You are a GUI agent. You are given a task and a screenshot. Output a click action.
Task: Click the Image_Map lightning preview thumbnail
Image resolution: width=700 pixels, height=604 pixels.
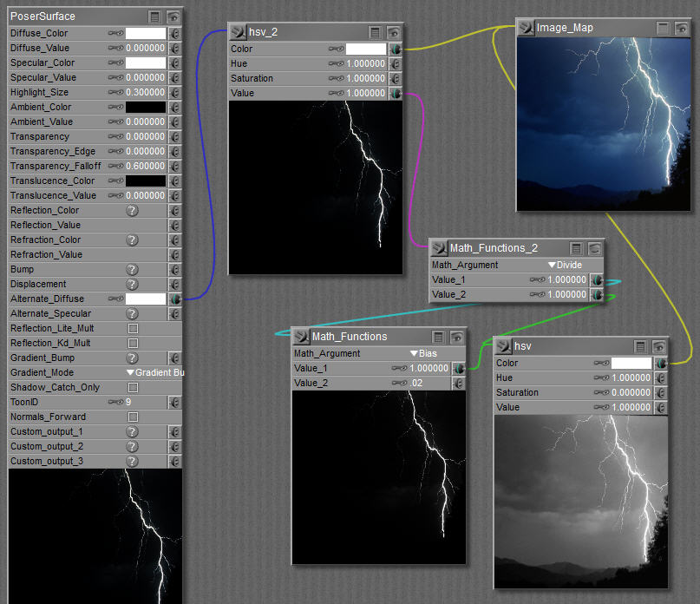603,124
